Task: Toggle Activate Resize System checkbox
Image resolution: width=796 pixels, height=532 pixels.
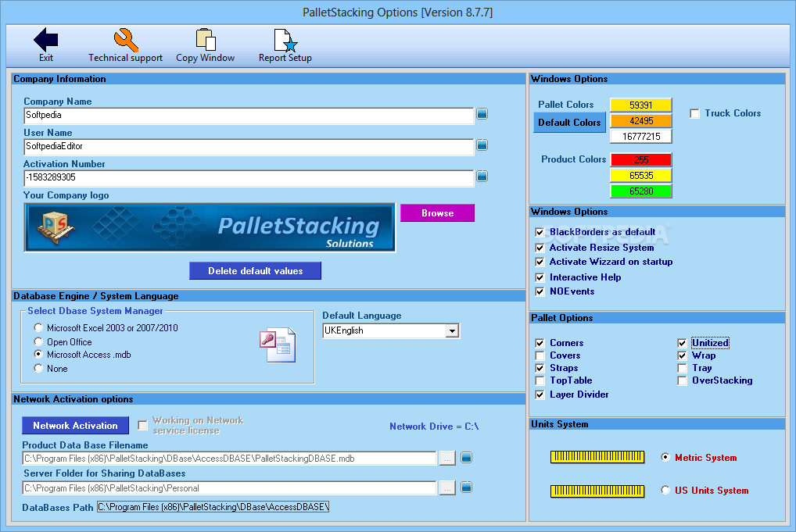Action: [x=540, y=248]
